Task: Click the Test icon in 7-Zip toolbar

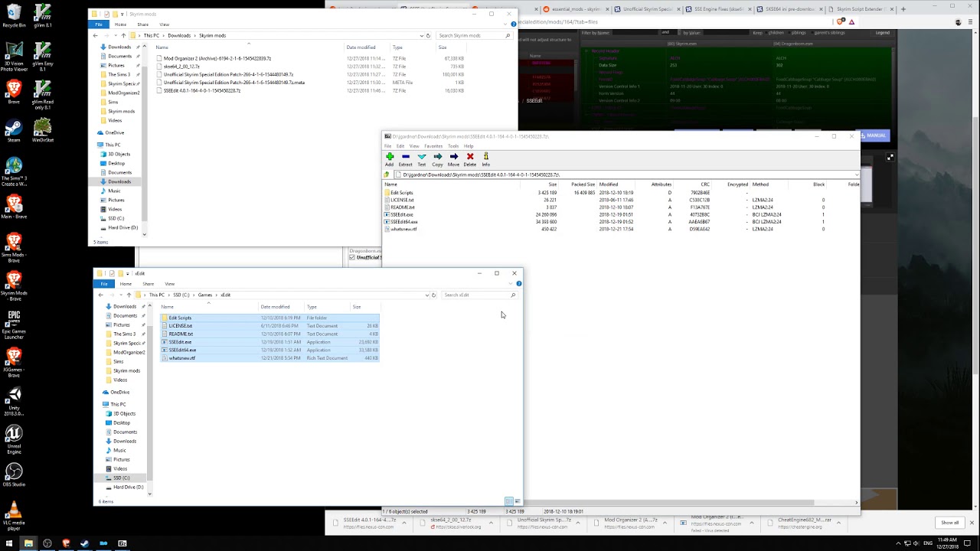Action: click(421, 159)
